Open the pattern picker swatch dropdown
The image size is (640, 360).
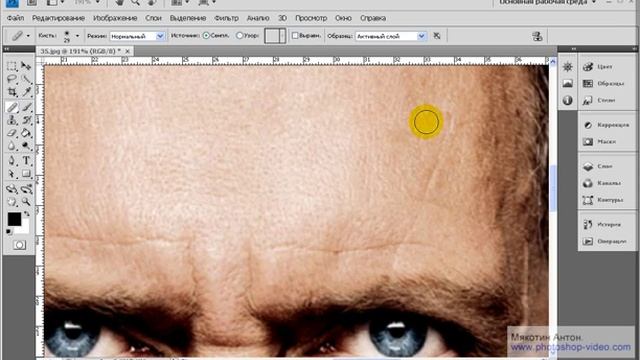pyautogui.click(x=282, y=36)
